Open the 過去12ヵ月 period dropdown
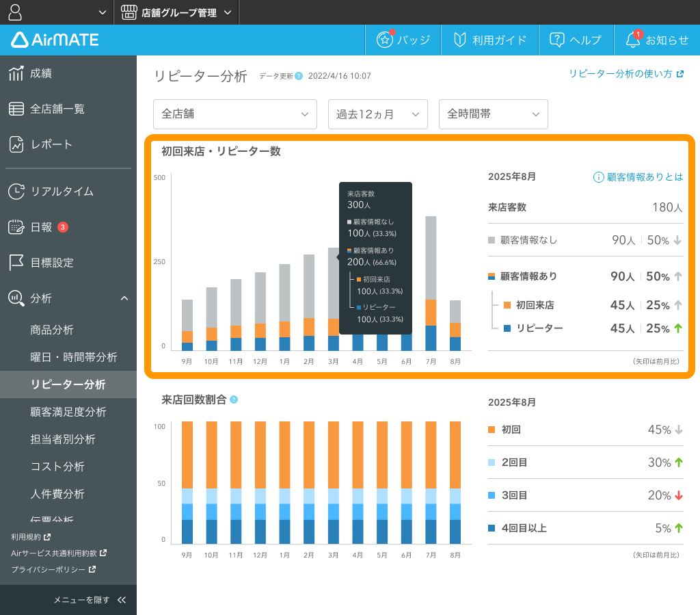Screen dimensions: 700x615 (x=377, y=114)
